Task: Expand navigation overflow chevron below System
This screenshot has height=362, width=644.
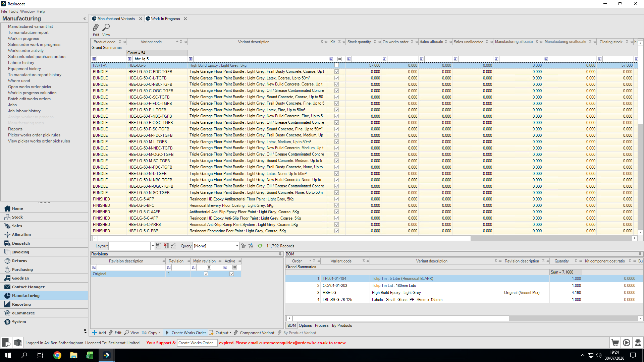Action: point(85,331)
